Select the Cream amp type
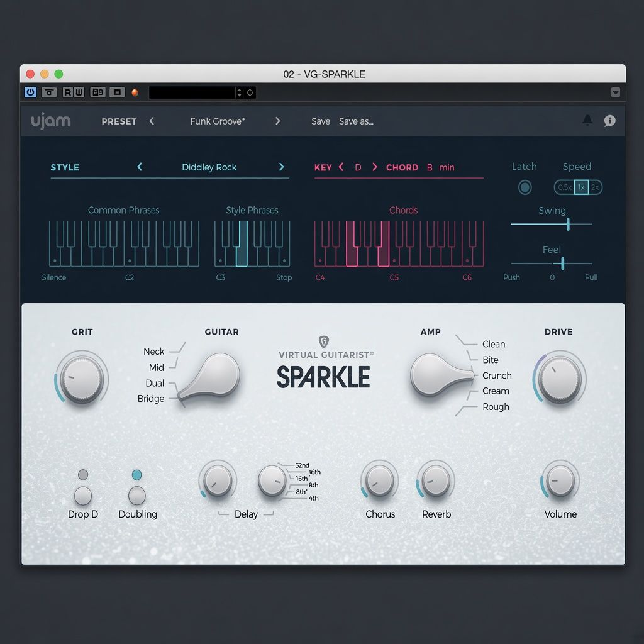Viewport: 644px width, 644px height. 496,391
